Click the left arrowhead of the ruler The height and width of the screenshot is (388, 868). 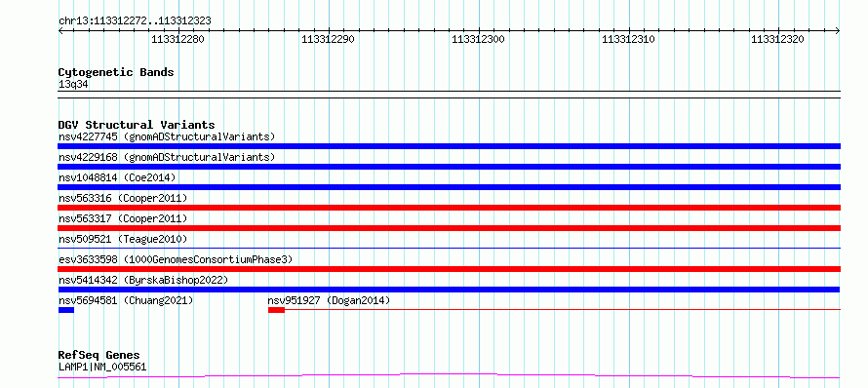point(60,31)
